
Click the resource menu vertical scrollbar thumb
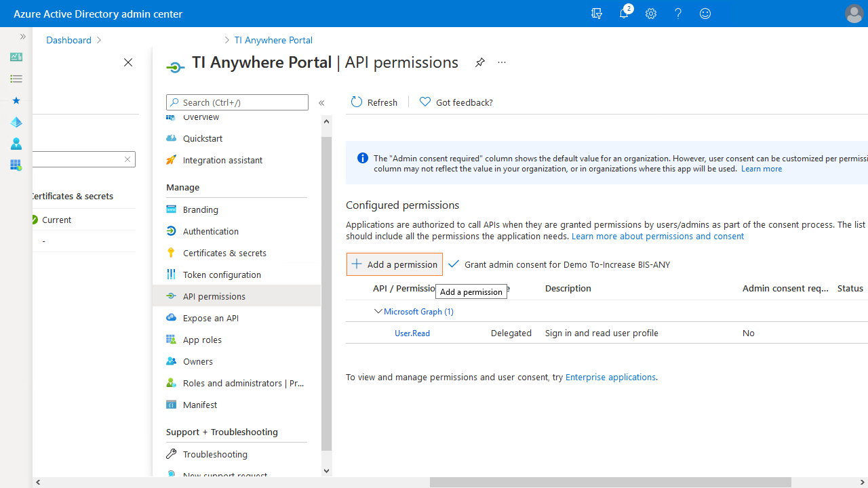point(326,293)
